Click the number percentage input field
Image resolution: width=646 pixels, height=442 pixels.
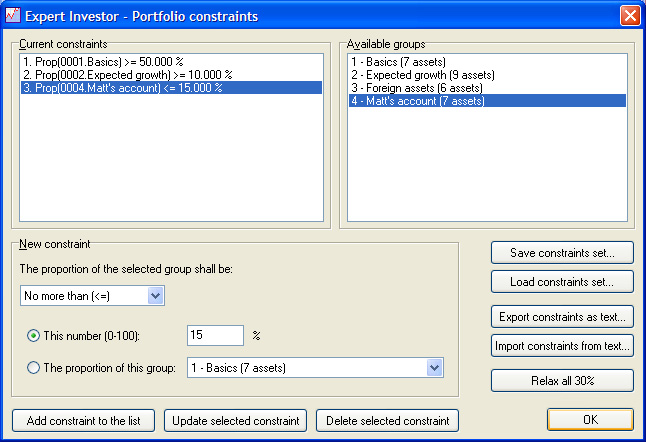[215, 335]
